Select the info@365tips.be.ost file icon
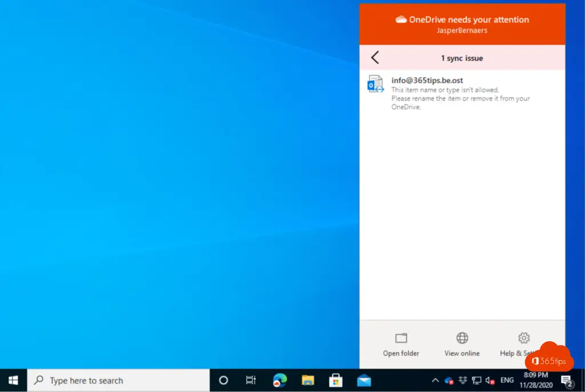 point(375,84)
